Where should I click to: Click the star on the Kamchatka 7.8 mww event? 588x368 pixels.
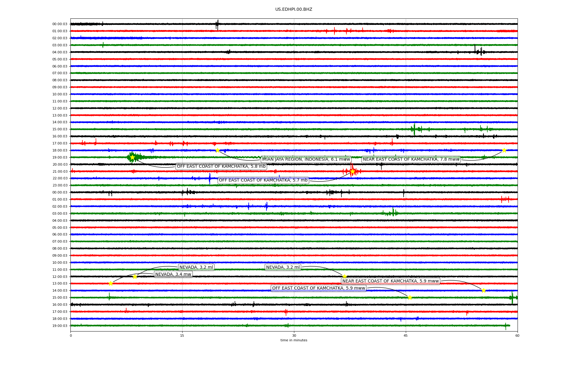504,150
